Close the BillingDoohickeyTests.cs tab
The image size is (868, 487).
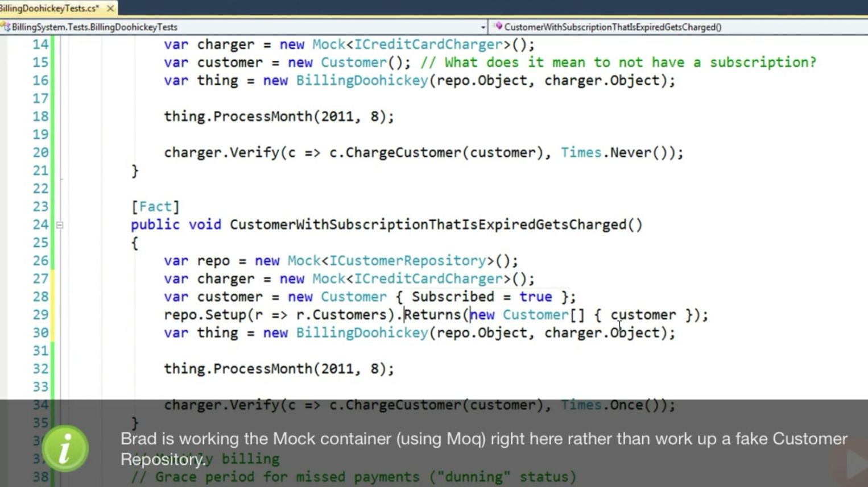110,8
